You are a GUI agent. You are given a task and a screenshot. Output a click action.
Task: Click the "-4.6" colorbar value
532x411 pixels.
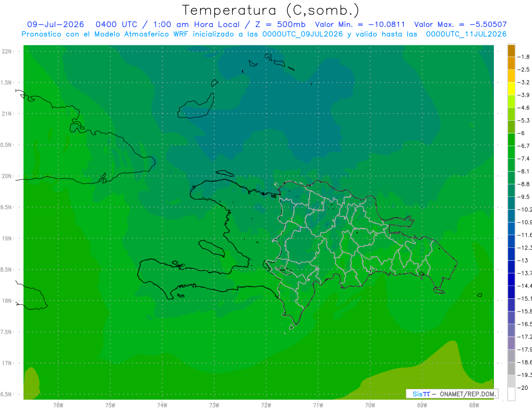pos(524,108)
